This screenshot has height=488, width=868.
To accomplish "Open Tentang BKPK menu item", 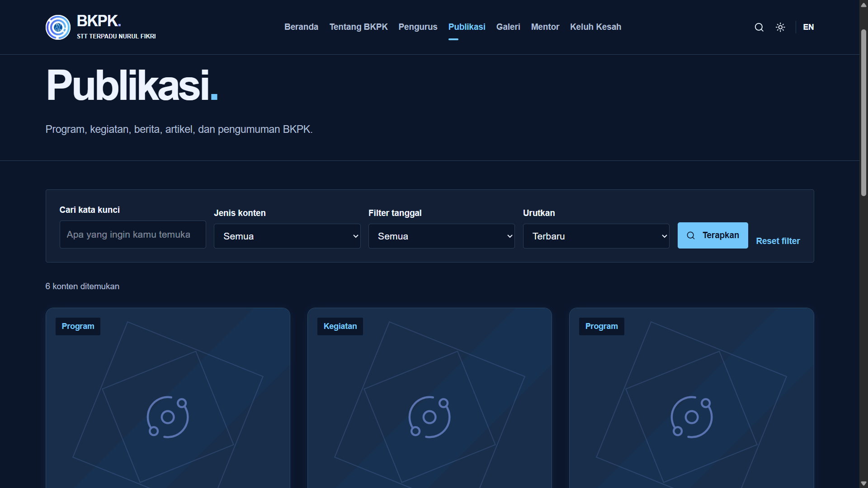I will [x=359, y=27].
